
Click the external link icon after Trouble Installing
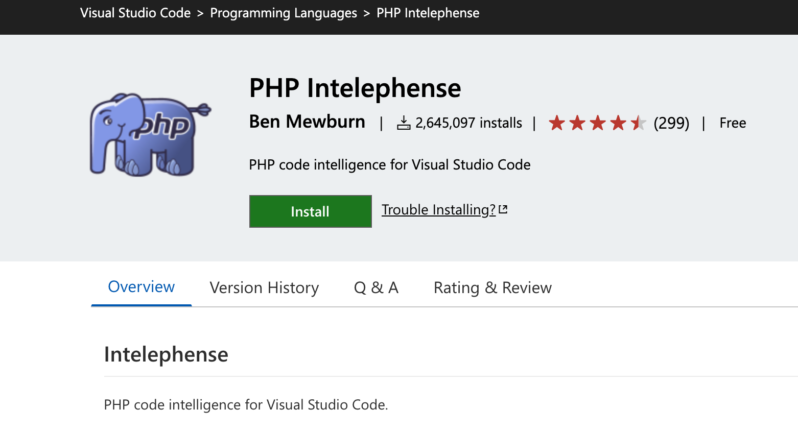coord(503,210)
